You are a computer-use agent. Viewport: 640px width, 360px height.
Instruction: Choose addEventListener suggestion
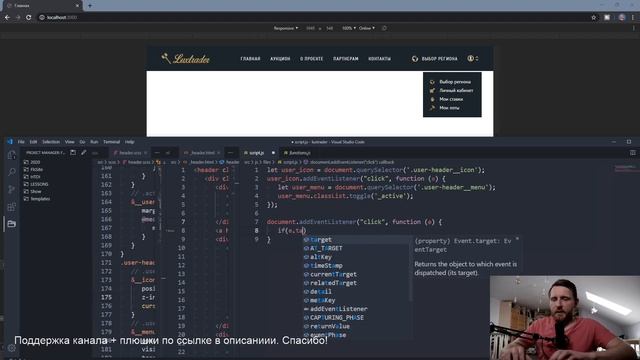356,309
